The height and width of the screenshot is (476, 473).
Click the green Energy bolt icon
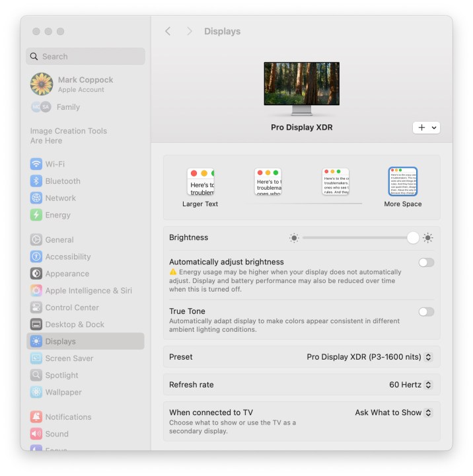coord(36,215)
